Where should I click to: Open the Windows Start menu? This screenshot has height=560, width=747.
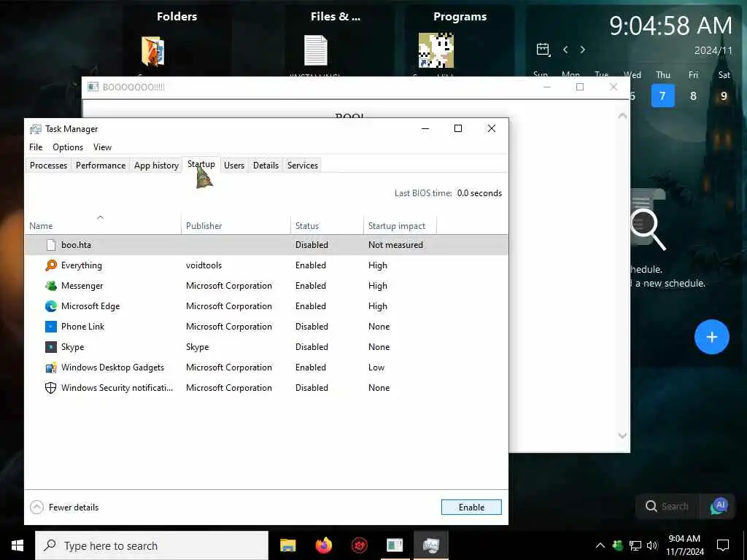pos(18,545)
